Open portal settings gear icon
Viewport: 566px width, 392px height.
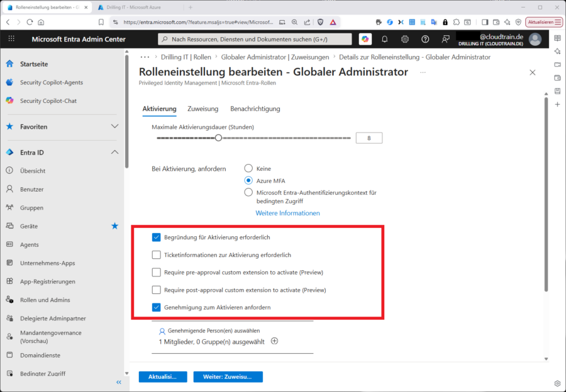coord(404,39)
